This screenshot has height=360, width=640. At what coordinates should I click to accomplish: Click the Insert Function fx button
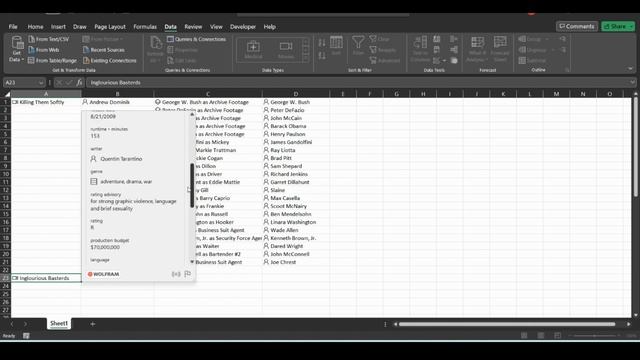[79, 82]
